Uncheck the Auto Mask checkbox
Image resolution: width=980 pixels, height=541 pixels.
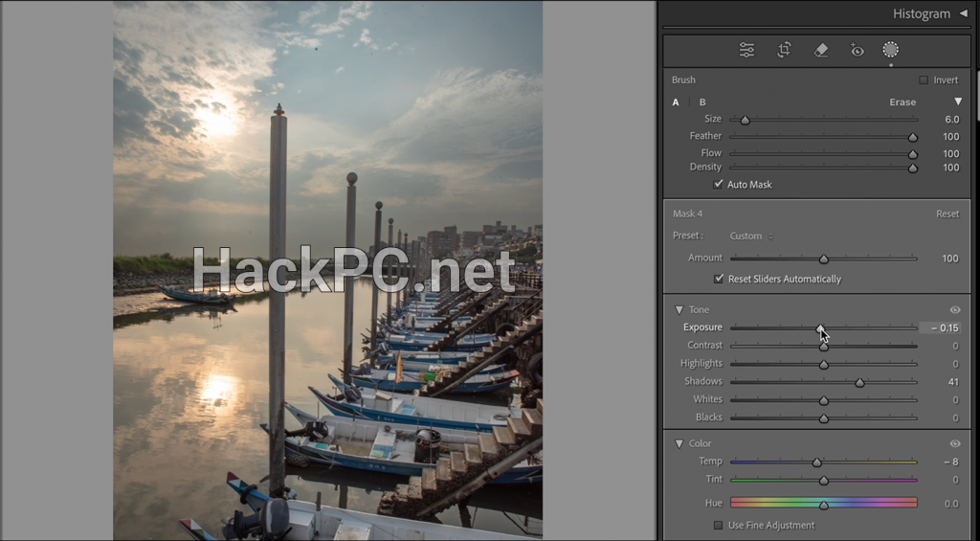point(718,185)
